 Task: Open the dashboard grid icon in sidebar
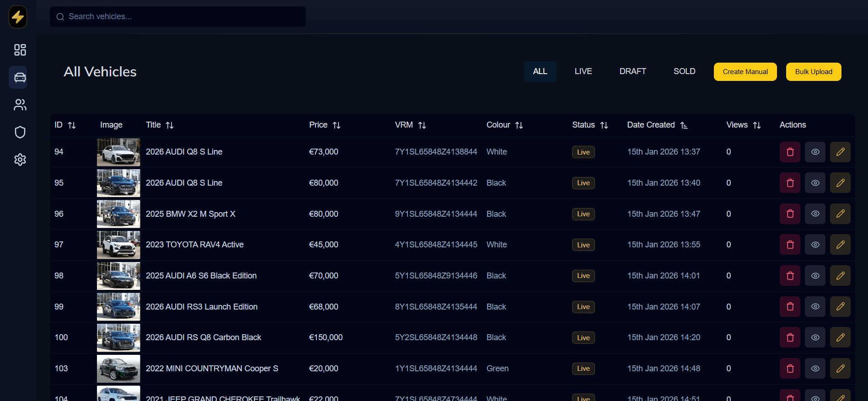(x=20, y=50)
